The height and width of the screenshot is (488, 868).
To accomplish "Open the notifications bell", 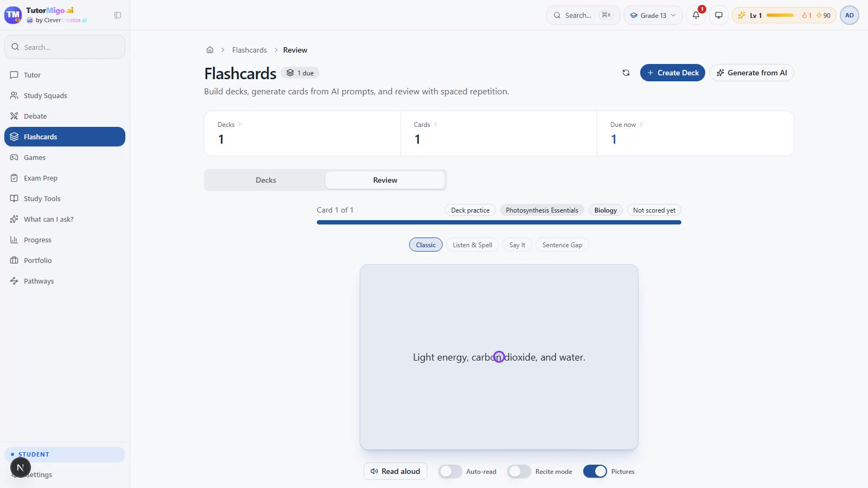I will 696,15.
